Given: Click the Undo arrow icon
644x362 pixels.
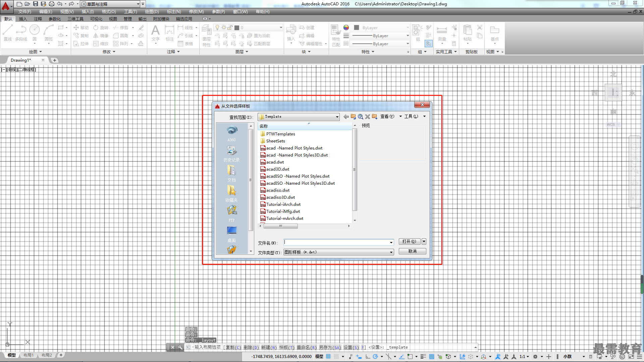Looking at the screenshot, I should [60, 4].
